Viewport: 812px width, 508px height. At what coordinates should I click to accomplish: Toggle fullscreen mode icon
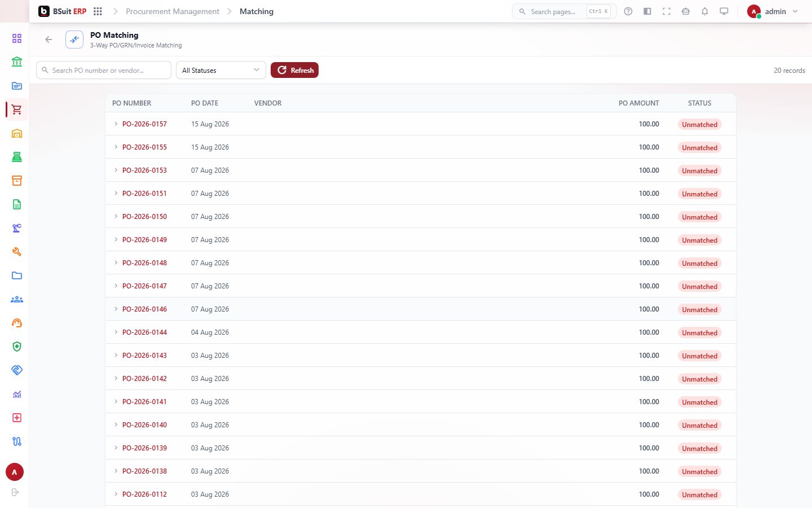click(667, 11)
